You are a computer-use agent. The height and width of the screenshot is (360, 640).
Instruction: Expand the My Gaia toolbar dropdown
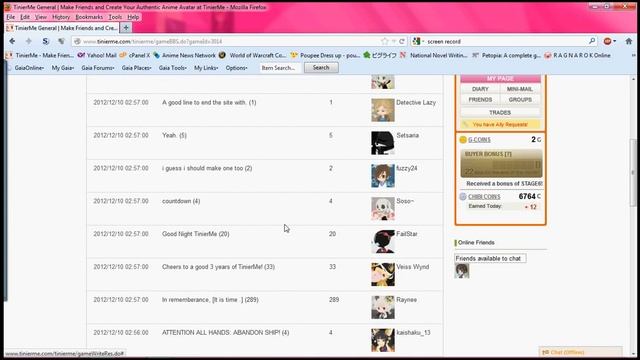click(x=62, y=68)
